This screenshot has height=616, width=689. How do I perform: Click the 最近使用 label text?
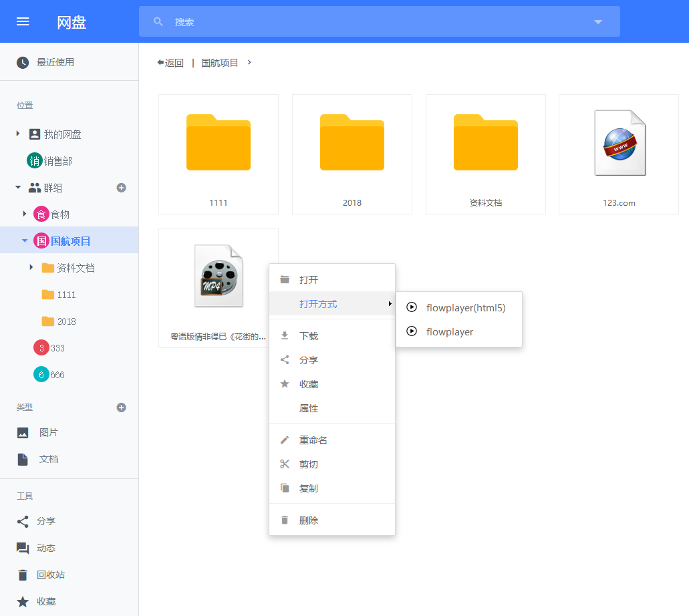point(55,62)
